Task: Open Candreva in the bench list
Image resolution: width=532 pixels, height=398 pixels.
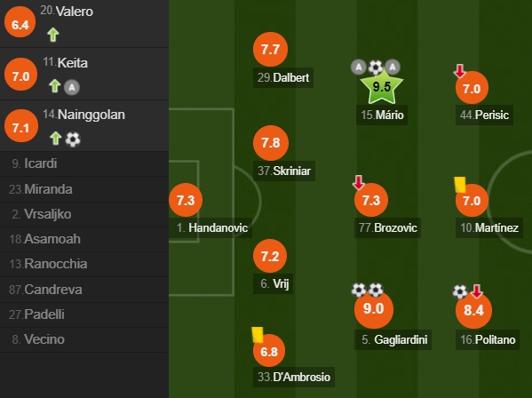Action: [x=84, y=290]
